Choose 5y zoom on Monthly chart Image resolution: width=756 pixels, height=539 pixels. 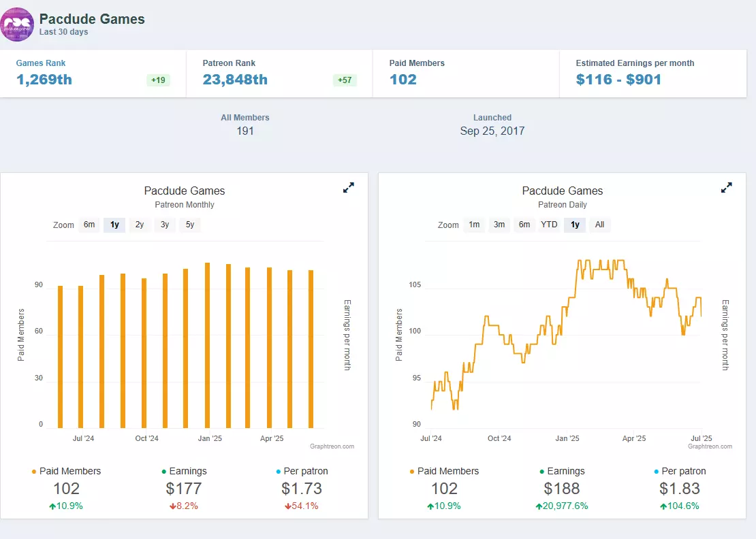(190, 225)
